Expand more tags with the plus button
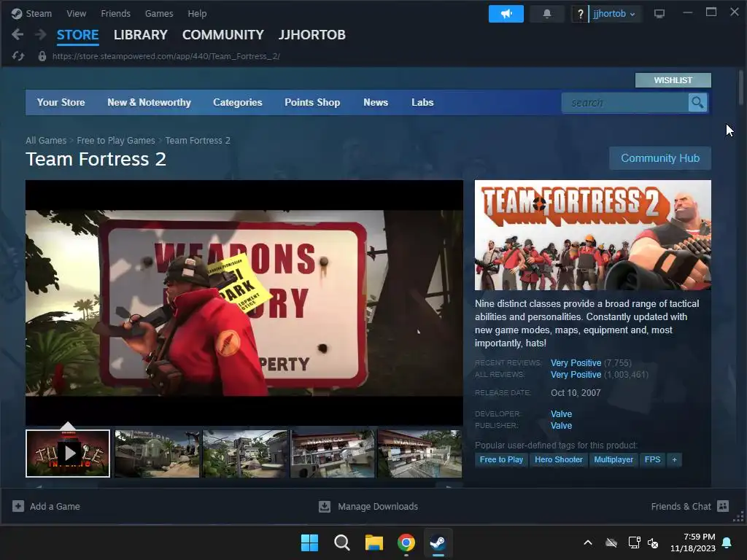The height and width of the screenshot is (560, 747). 674,459
